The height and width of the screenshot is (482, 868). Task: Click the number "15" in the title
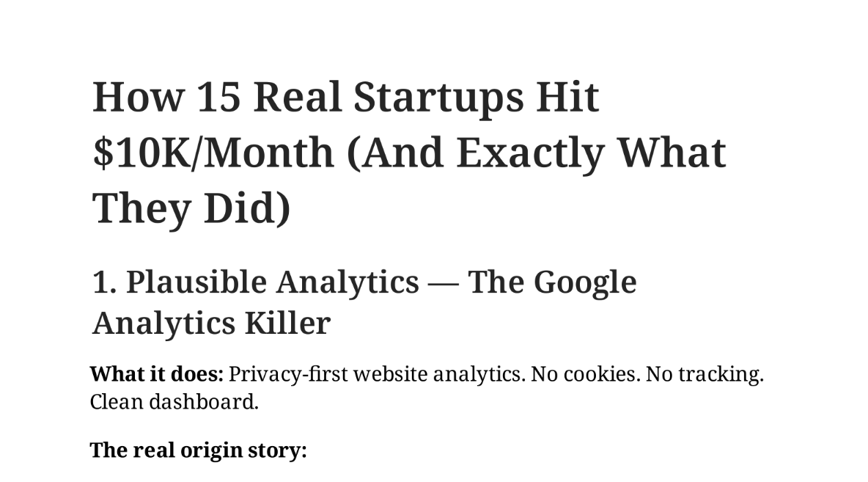pos(218,97)
